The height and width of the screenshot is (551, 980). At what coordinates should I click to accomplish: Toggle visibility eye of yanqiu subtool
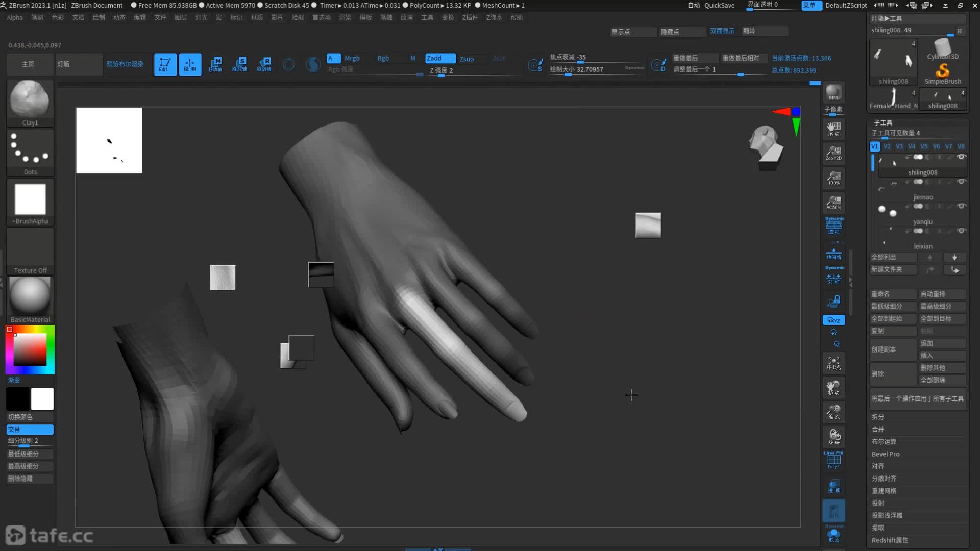coord(961,206)
